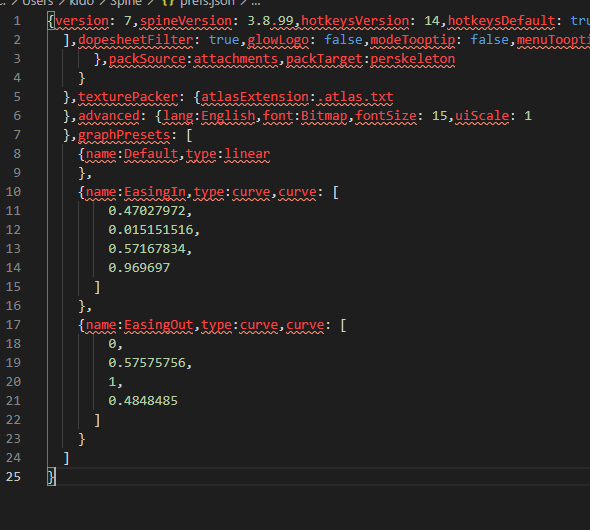590x530 pixels.
Task: Click the "packTarget" key
Action: 324,59
